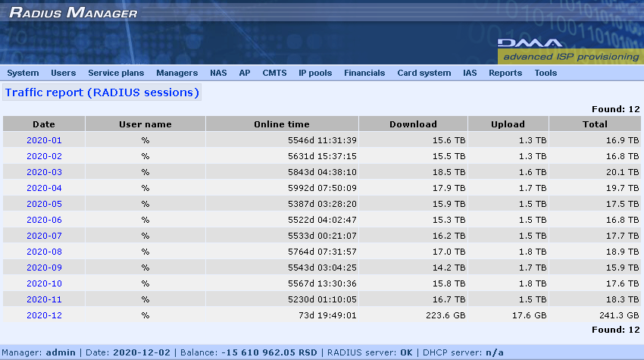Click download value 18.5 TB

449,172
